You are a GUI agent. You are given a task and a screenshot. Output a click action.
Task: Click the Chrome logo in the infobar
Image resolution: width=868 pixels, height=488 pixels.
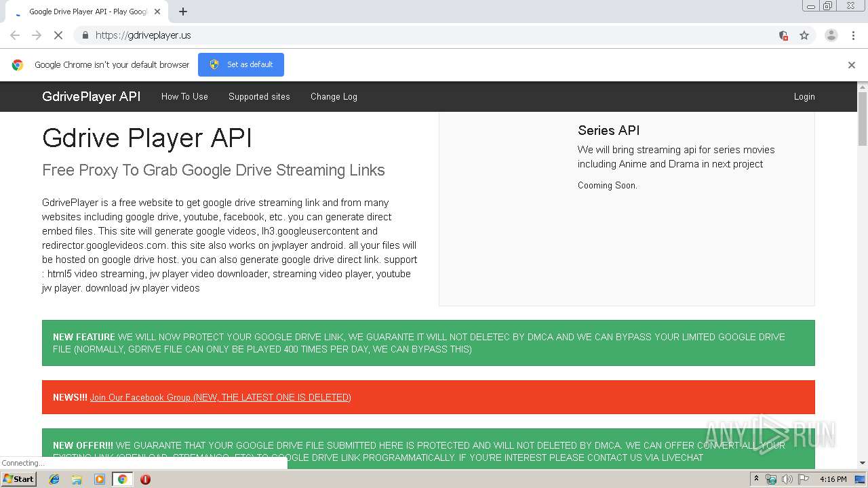click(18, 65)
